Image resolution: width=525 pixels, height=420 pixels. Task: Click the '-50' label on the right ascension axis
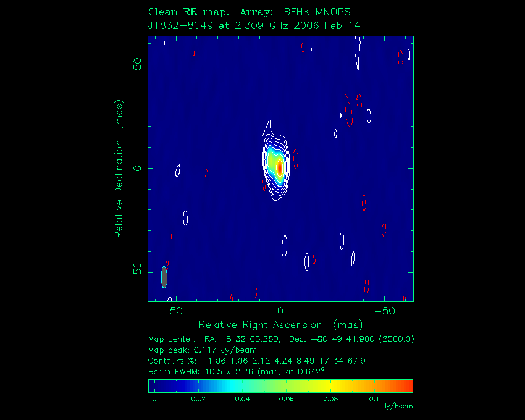[x=385, y=311]
